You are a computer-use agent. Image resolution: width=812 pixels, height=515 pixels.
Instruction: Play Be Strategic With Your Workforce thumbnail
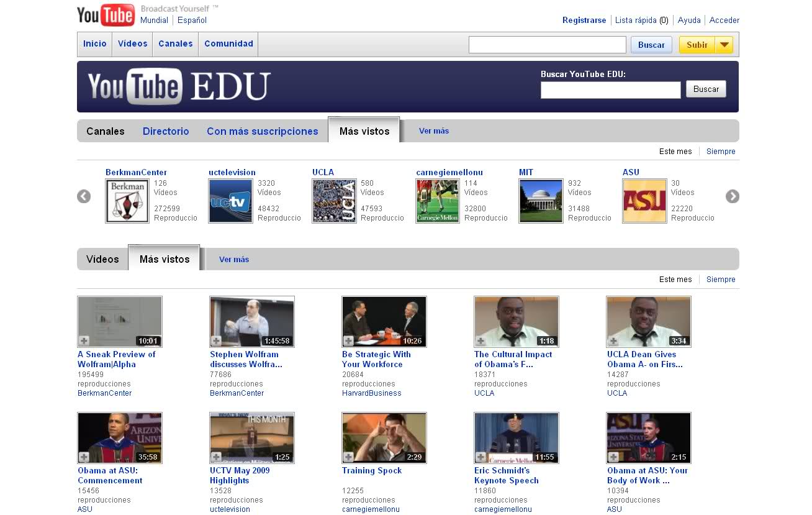coord(384,322)
